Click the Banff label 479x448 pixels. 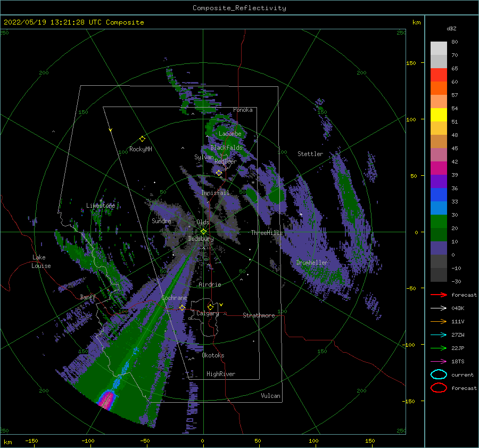(x=88, y=297)
